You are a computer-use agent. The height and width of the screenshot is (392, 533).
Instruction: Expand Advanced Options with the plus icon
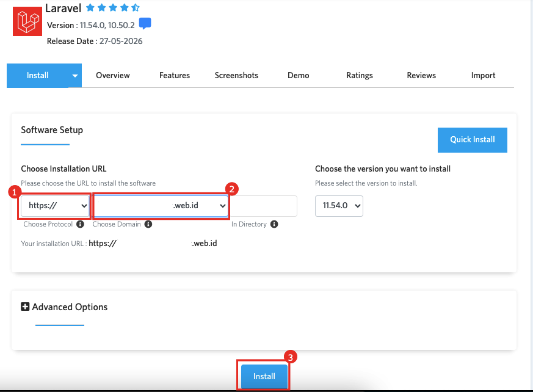pyautogui.click(x=25, y=307)
